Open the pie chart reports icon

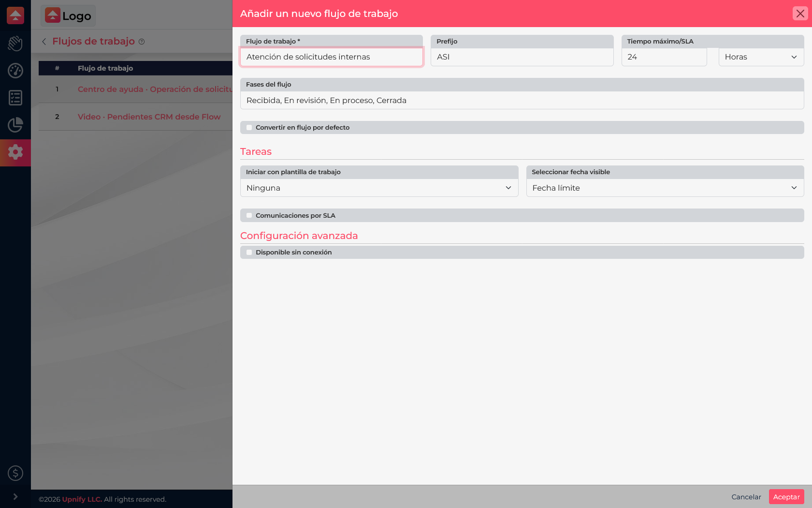click(x=15, y=125)
